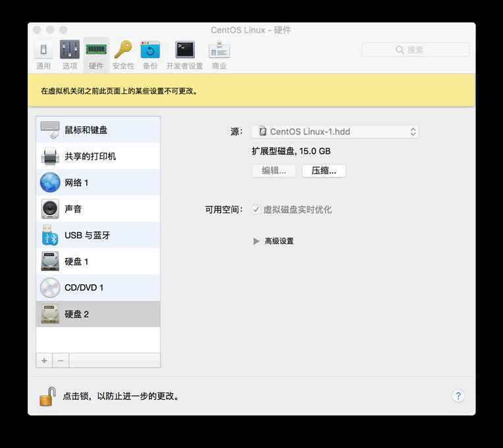503x448 pixels.
Task: Click the 高级设置 label
Action: point(279,241)
